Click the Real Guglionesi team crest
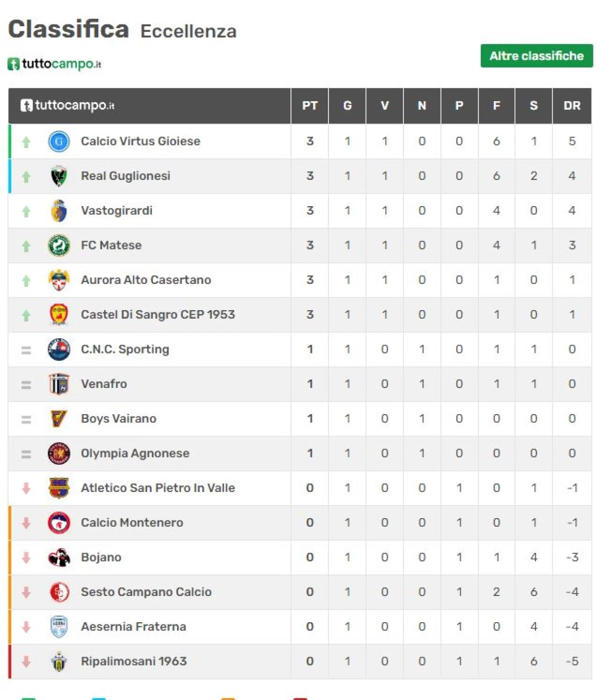611x700 pixels. (59, 176)
